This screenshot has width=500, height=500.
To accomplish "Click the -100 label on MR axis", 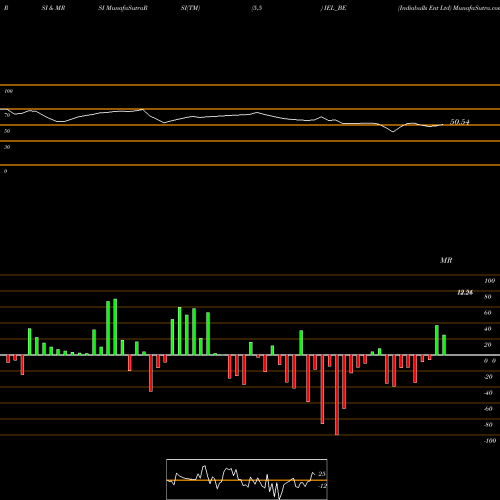I will pyautogui.click(x=490, y=441).
